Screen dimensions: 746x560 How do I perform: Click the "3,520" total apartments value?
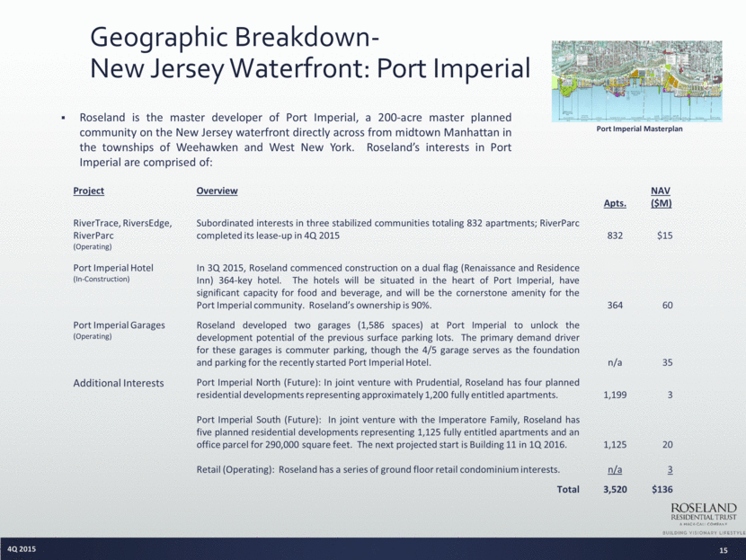[615, 489]
